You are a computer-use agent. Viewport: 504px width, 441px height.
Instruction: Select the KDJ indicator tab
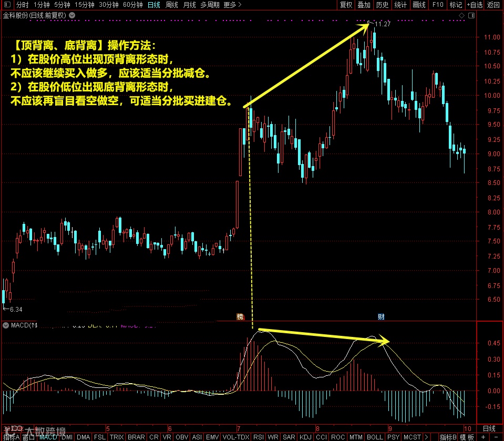306,437
